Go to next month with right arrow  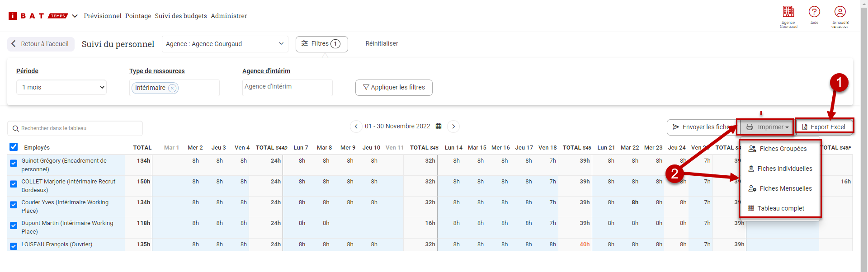[x=453, y=127]
